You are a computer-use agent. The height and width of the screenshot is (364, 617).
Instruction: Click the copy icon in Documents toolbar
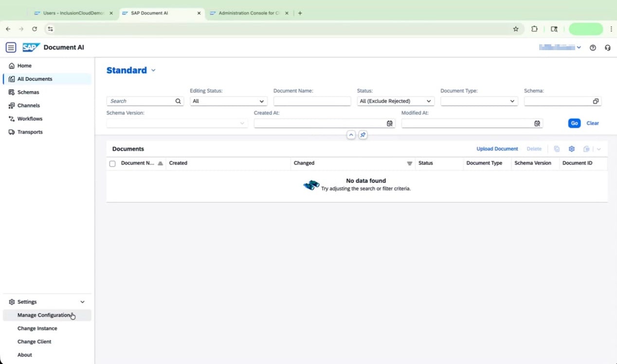coord(557,149)
